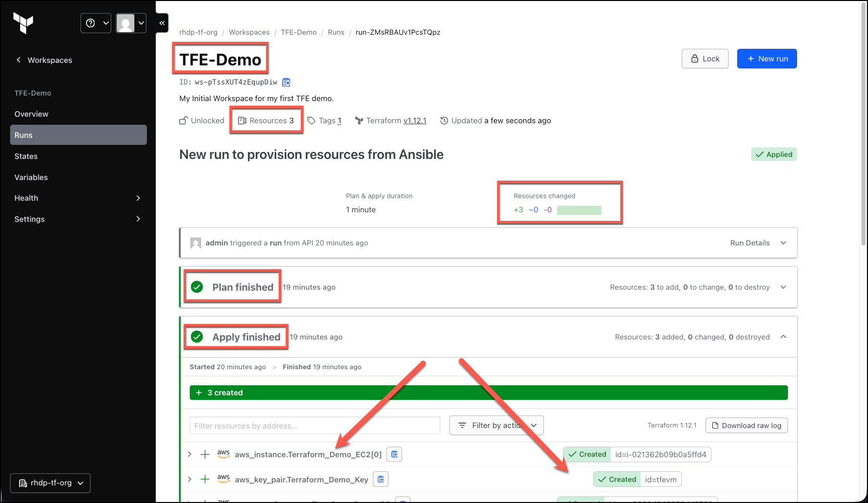The image size is (868, 503).
Task: Collapse the Apply finished panel chevron
Action: [x=783, y=337]
